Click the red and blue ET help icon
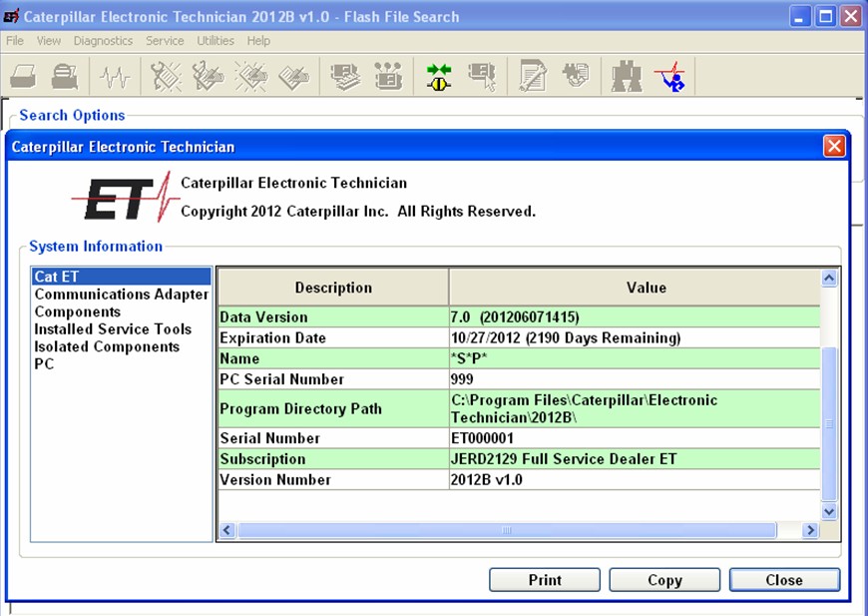Screen dimensions: 868x616 669,77
